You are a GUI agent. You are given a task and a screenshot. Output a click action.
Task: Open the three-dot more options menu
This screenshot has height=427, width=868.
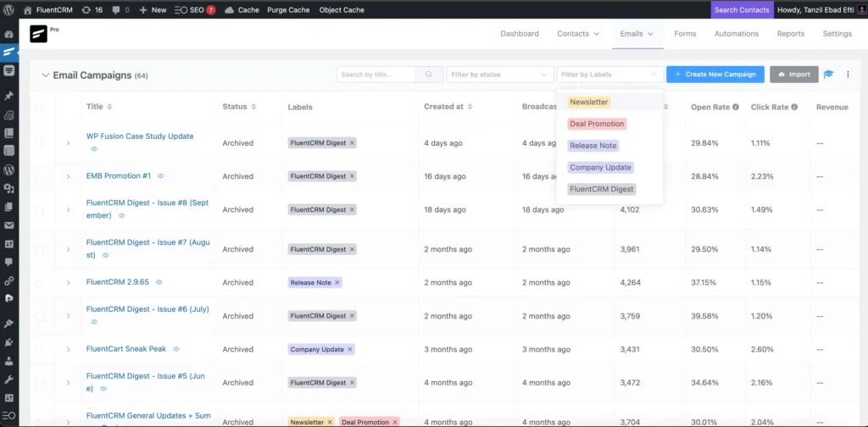click(848, 75)
